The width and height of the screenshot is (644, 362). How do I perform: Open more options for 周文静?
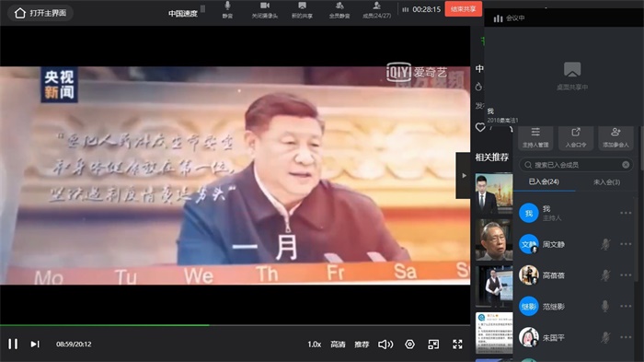click(626, 244)
